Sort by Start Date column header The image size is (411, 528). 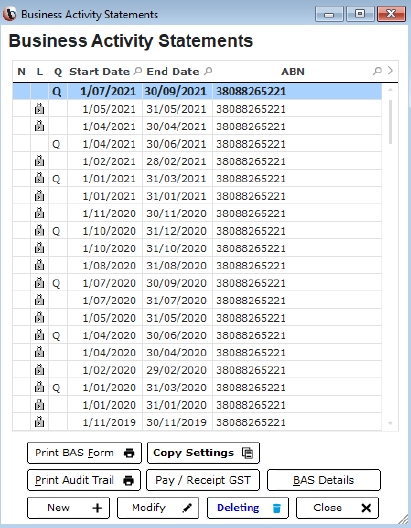(99, 71)
